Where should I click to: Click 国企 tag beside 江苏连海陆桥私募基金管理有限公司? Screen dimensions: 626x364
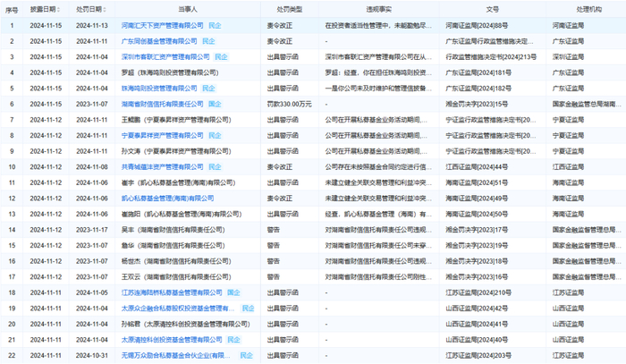tap(233, 292)
